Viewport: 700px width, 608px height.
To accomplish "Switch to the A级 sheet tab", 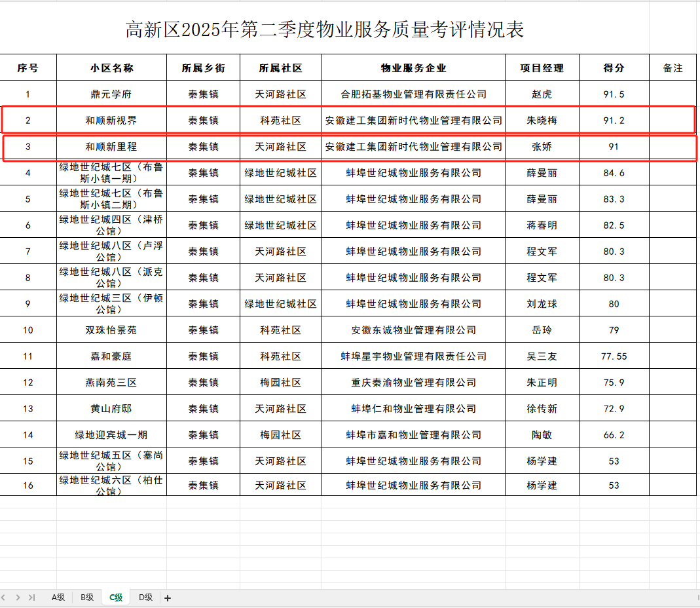I will (58, 598).
